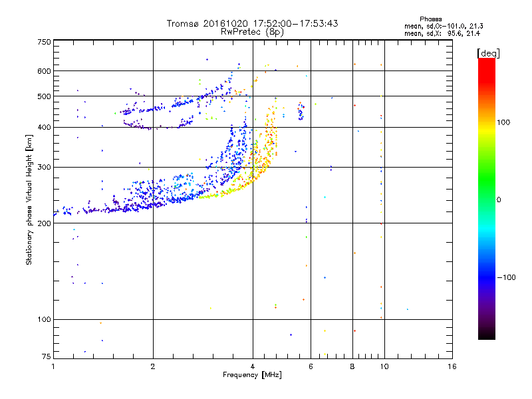
Task: Click the y-axis tick label '300'
Action: 44,167
